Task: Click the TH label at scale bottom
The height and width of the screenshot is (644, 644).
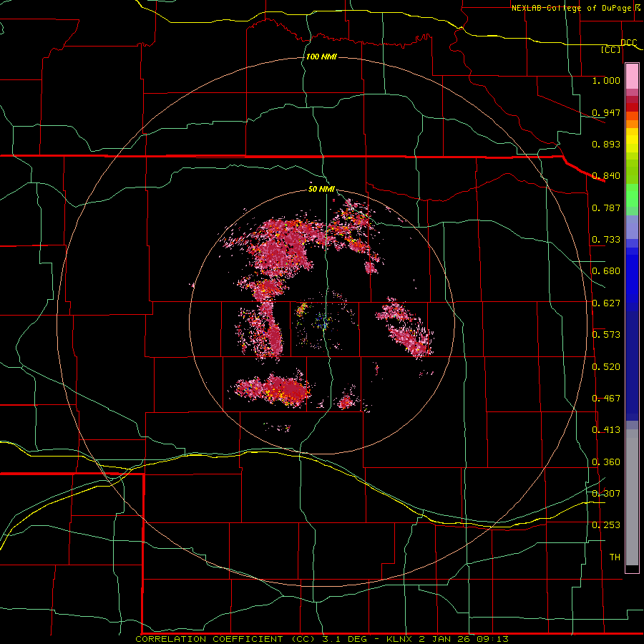Action: pyautogui.click(x=615, y=557)
